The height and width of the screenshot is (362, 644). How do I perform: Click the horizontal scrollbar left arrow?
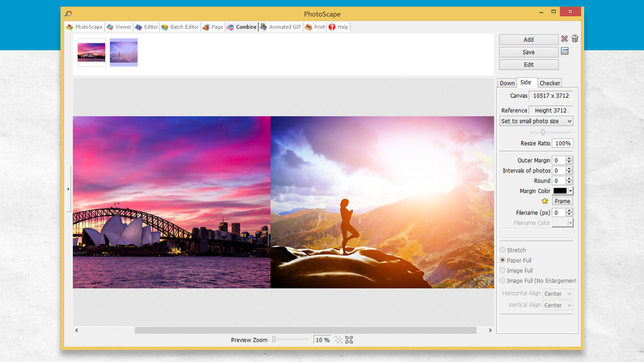(x=76, y=330)
